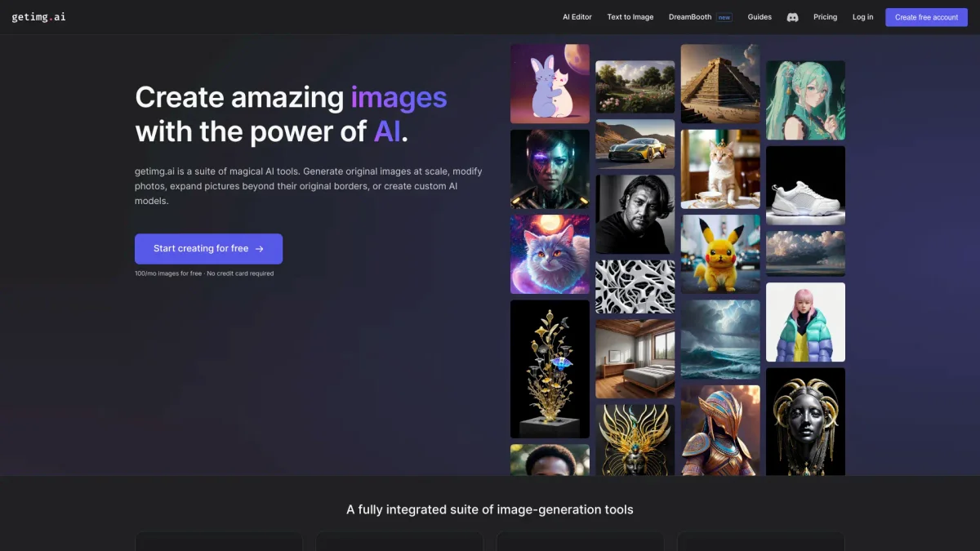Open the AI Editor menu item
Image resolution: width=980 pixels, height=551 pixels.
coord(577,17)
